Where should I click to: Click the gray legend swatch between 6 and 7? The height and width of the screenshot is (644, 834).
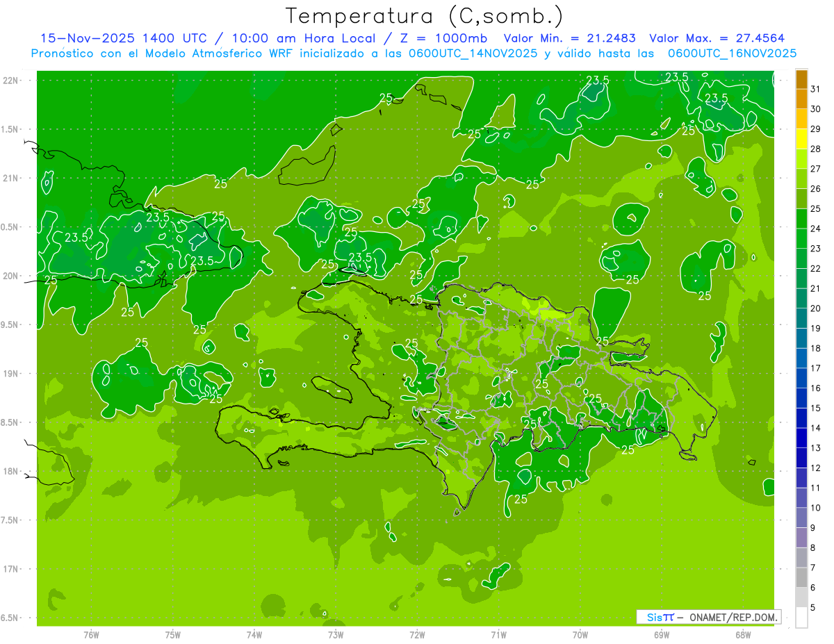pos(801,577)
